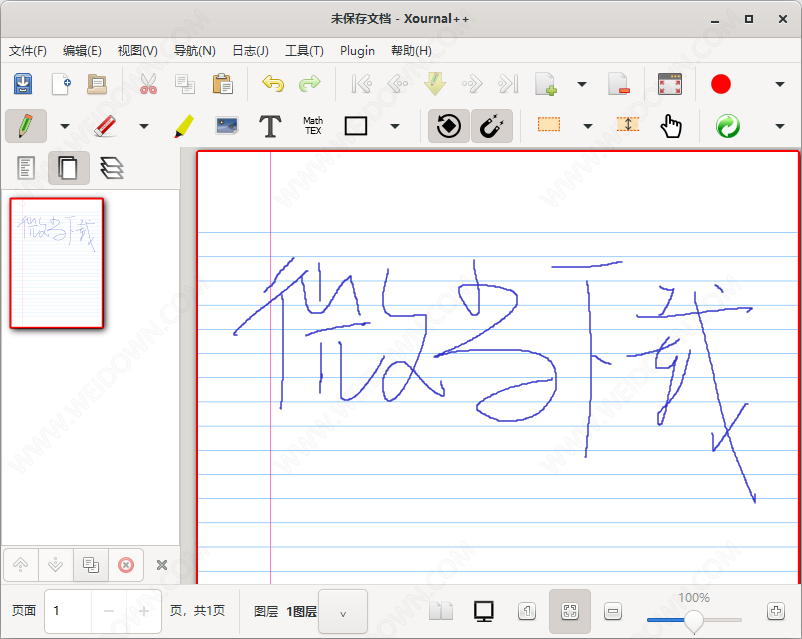Open the 日志(J) menu

pyautogui.click(x=250, y=51)
